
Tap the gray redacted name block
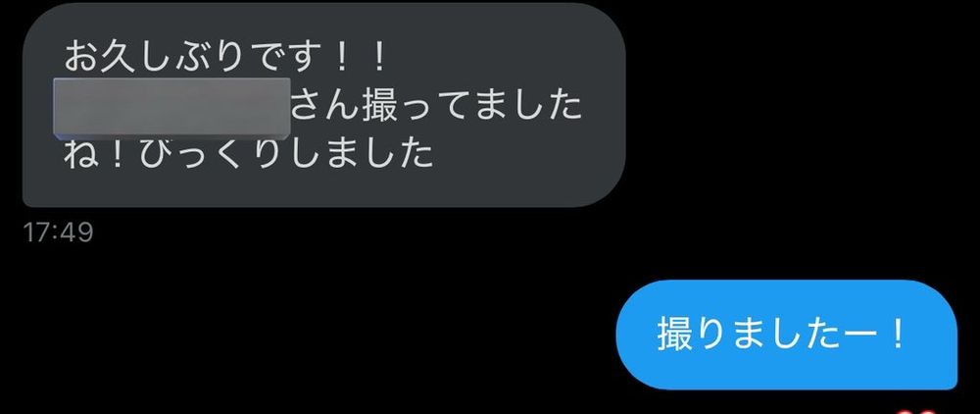(171, 107)
